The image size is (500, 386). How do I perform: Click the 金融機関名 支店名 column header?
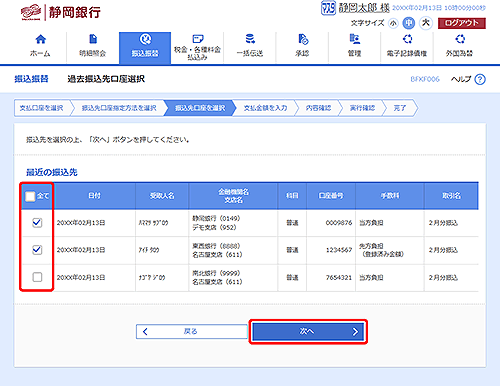[x=233, y=196]
